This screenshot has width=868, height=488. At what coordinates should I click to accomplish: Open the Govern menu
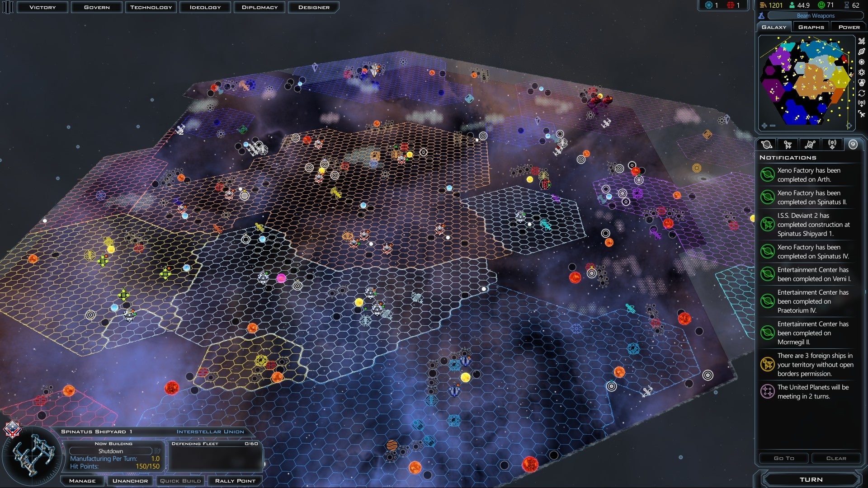tap(97, 7)
